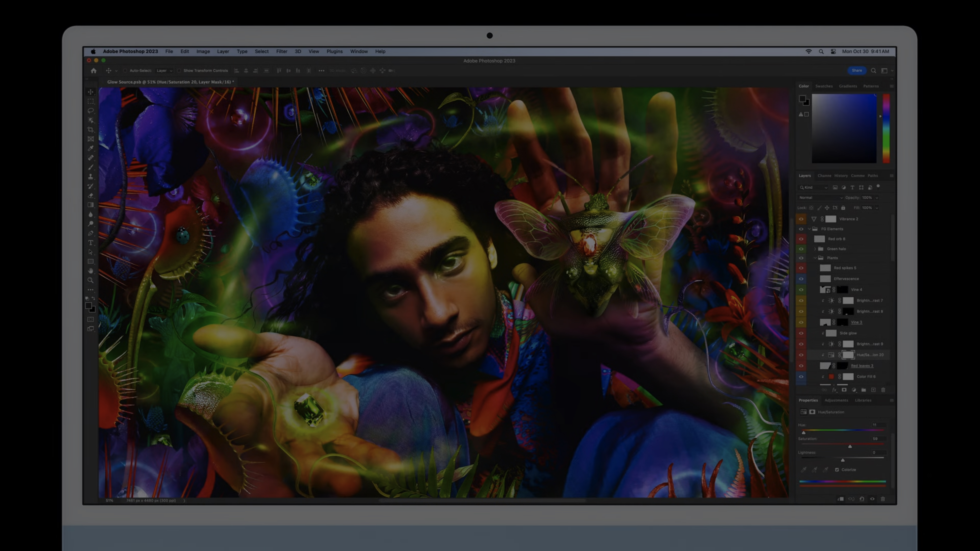Select the Effervescence layer
This screenshot has width=980, height=551.
pos(846,279)
